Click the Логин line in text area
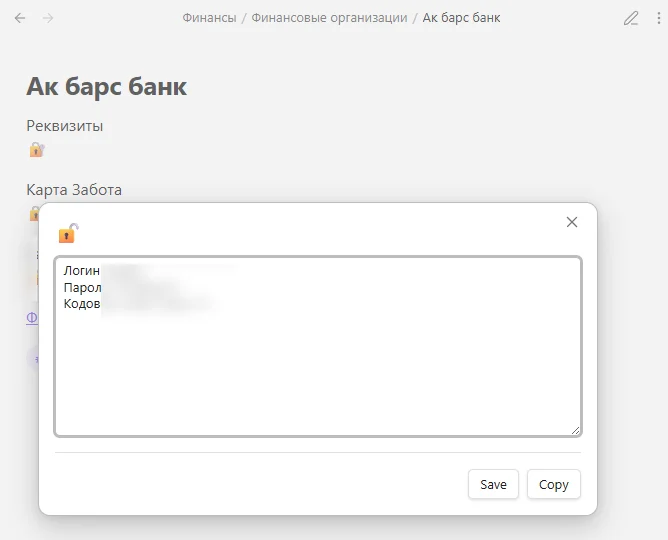668x540 pixels. 82,270
